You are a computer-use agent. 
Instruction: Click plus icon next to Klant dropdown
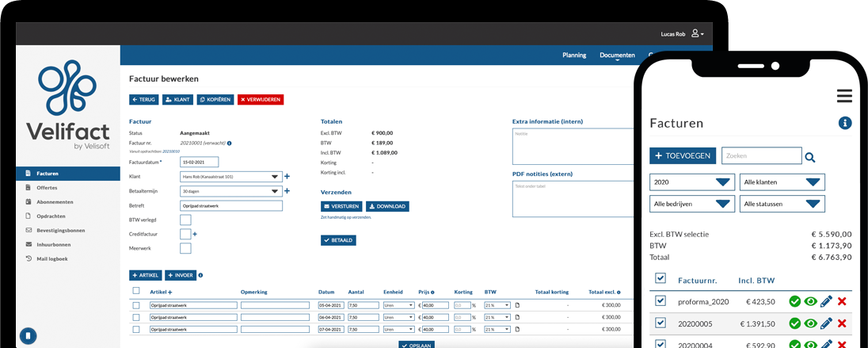[x=287, y=177]
